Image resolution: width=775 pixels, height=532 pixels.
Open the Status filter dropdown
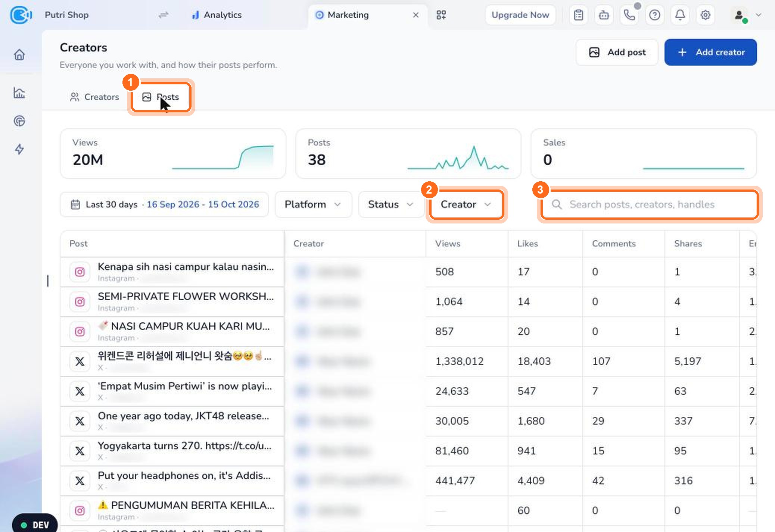[391, 204]
